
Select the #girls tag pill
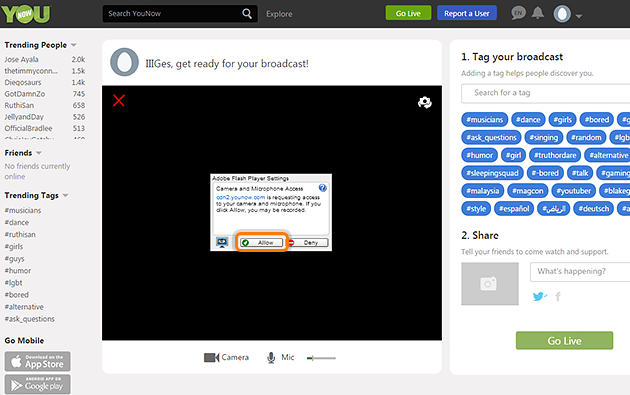(x=562, y=120)
